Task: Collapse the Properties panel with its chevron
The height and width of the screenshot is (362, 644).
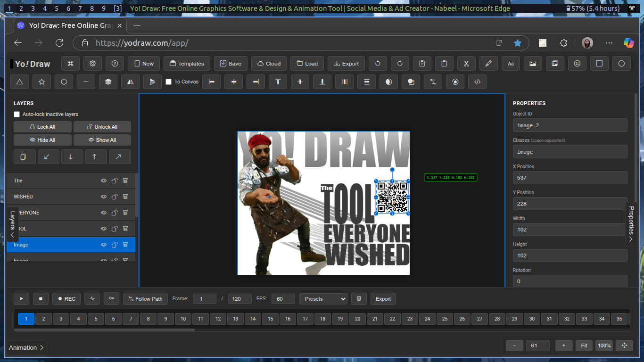Action: pyautogui.click(x=631, y=239)
